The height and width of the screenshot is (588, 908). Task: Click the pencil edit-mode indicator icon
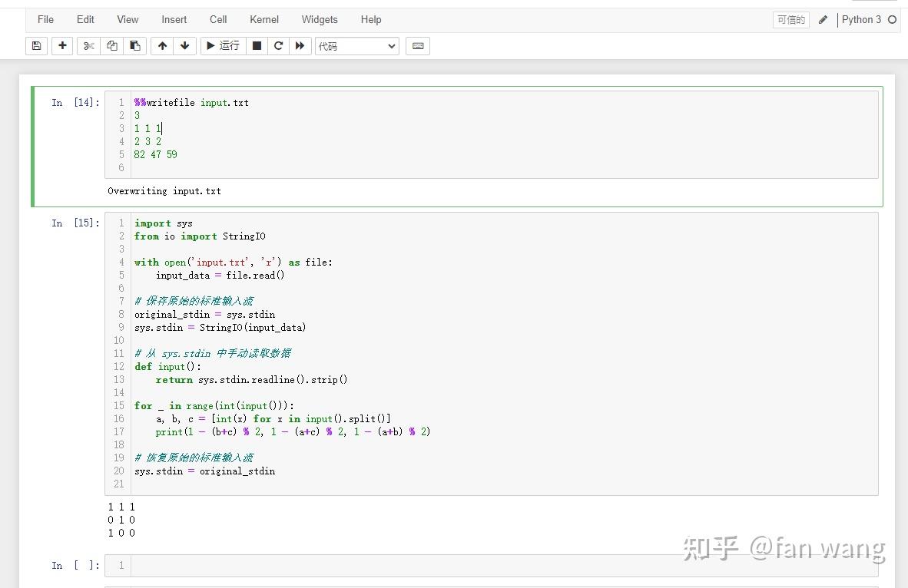click(823, 20)
